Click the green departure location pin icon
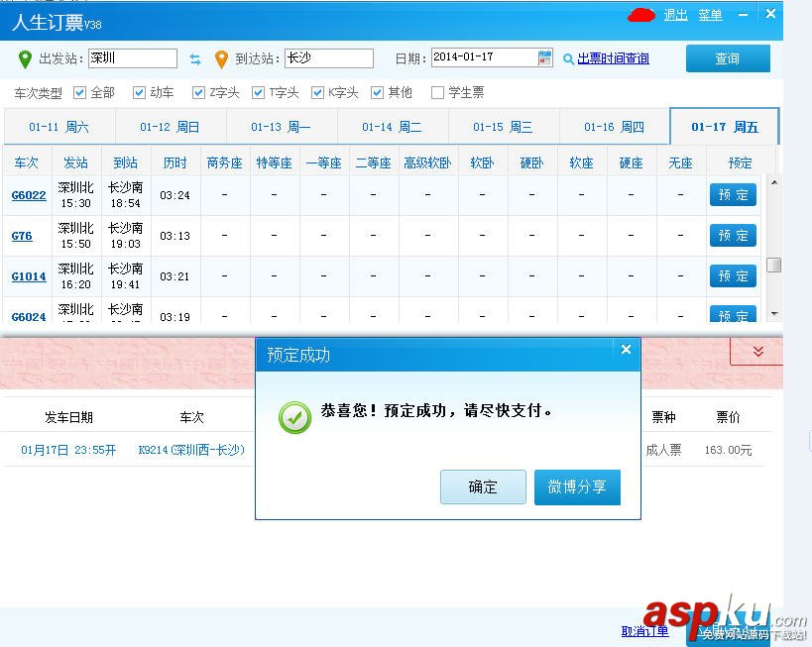812x647 pixels. (x=25, y=59)
